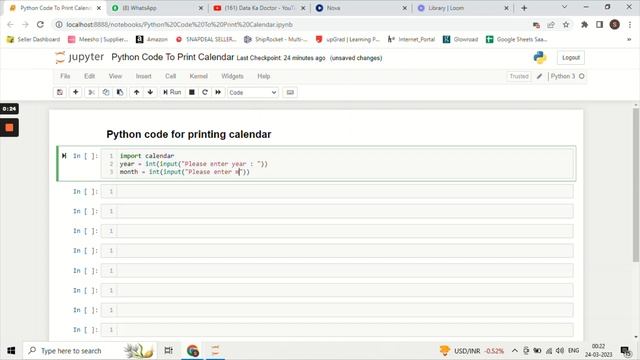
Task: Expand the bookmarks overflow chevron
Action: pyautogui.click(x=629, y=39)
